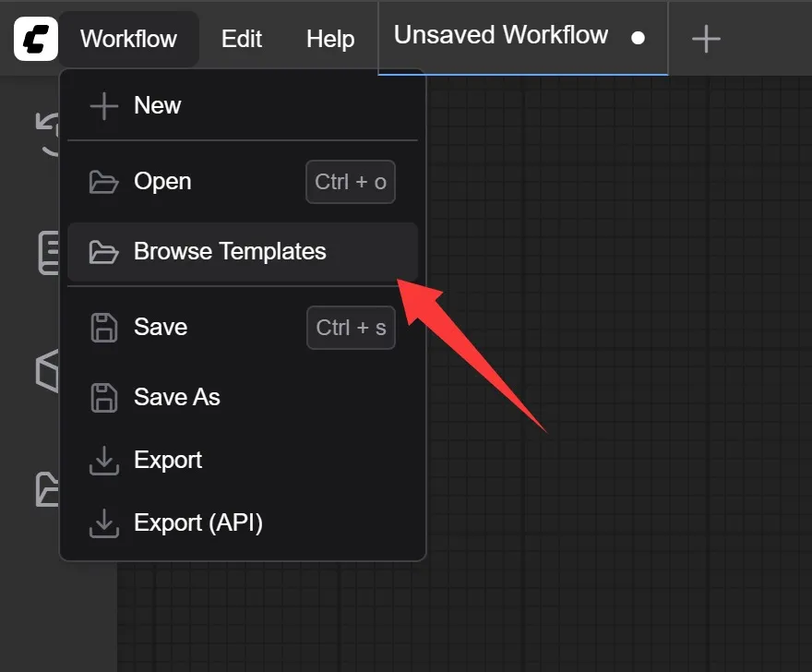Open the node library sidebar icon
Screen dimensions: 812x672
(49, 253)
